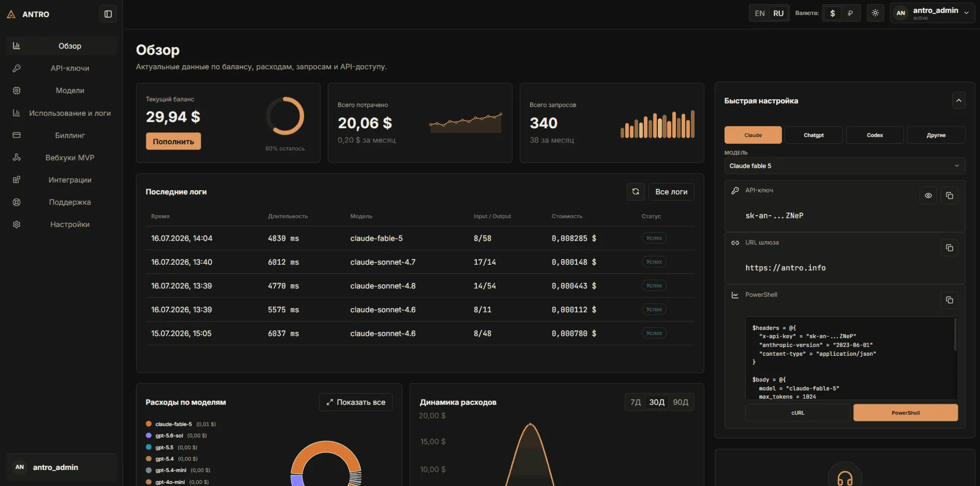This screenshot has height=486, width=980.
Task: Click the Пополнить balance button
Action: 173,141
